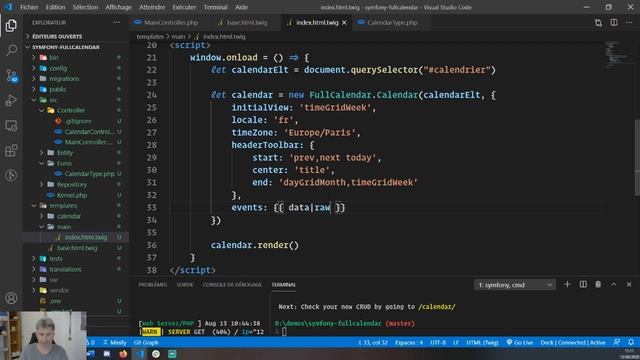
Task: Click Firefox icon in Windows taskbar
Action: 123,354
